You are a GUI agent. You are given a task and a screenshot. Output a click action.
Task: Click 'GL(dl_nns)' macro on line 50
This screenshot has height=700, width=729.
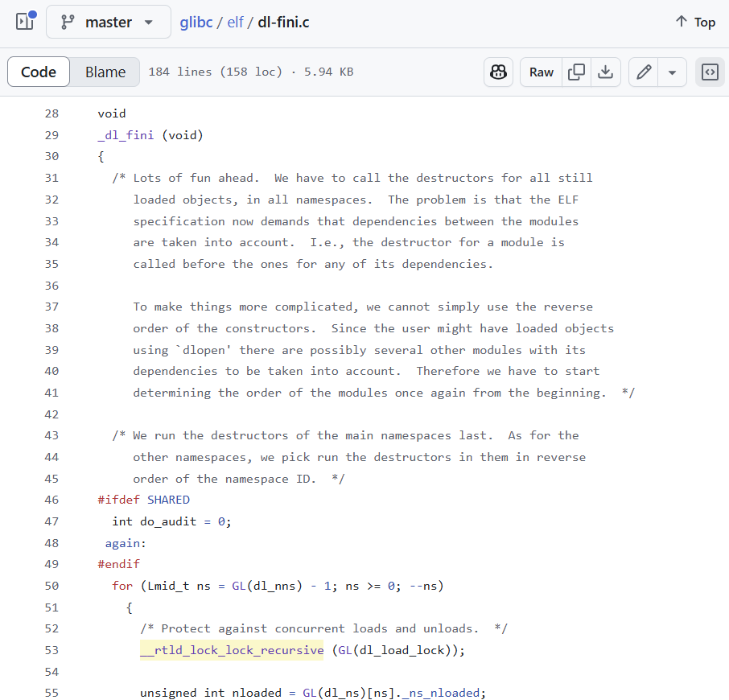pyautogui.click(x=267, y=586)
